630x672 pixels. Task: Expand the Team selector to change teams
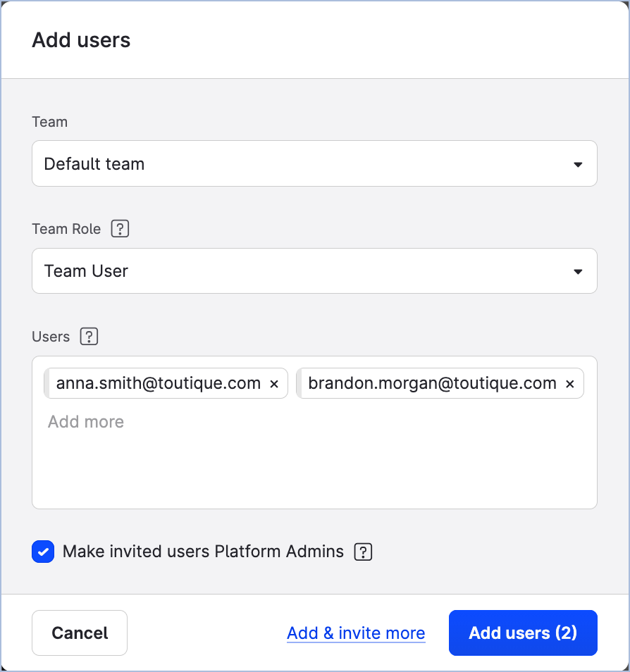[x=314, y=163]
